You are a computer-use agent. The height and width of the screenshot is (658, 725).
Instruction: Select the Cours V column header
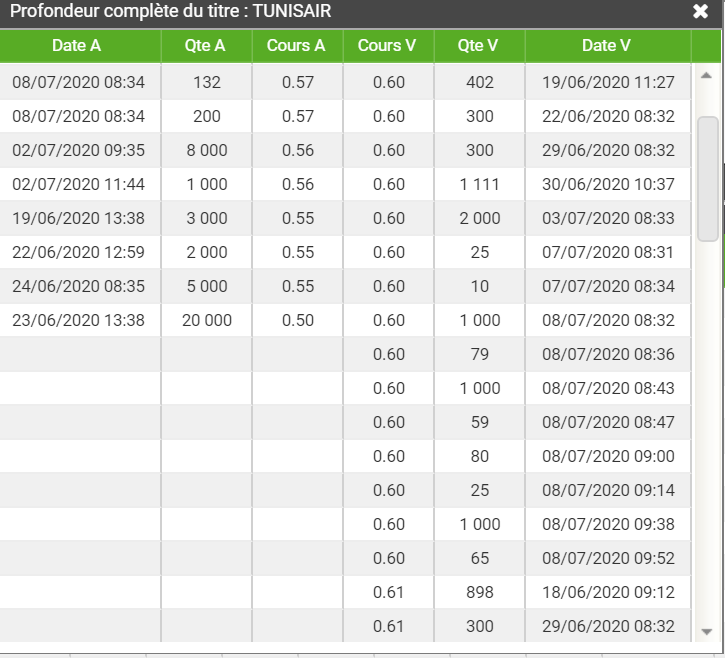tap(388, 46)
